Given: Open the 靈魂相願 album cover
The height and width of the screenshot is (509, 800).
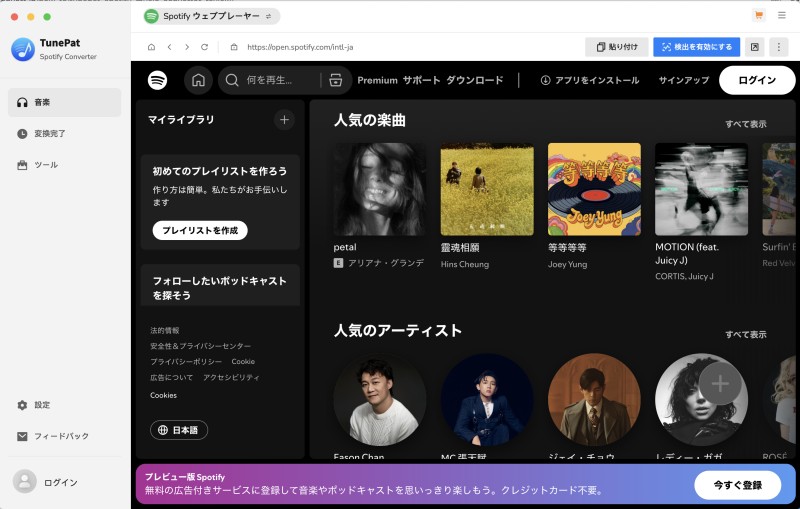Looking at the screenshot, I should (487, 189).
